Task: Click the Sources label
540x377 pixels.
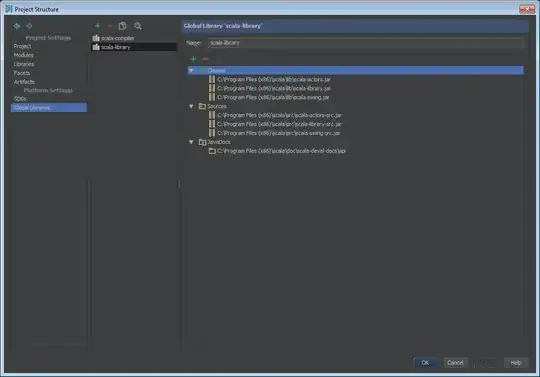Action: tap(217, 106)
